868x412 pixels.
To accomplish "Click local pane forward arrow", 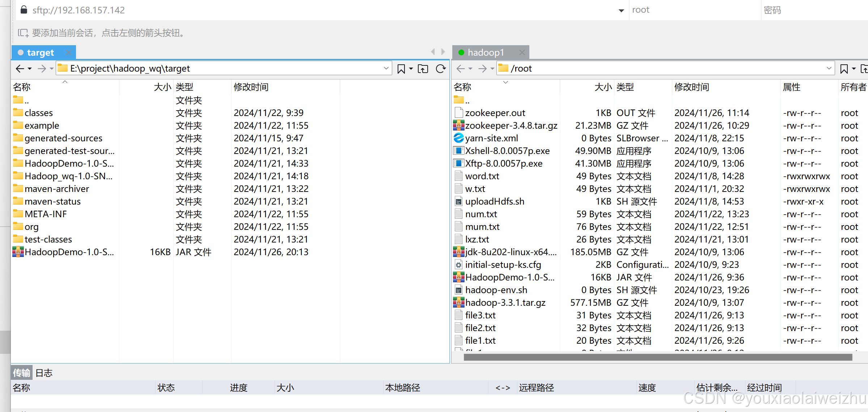I will 42,69.
